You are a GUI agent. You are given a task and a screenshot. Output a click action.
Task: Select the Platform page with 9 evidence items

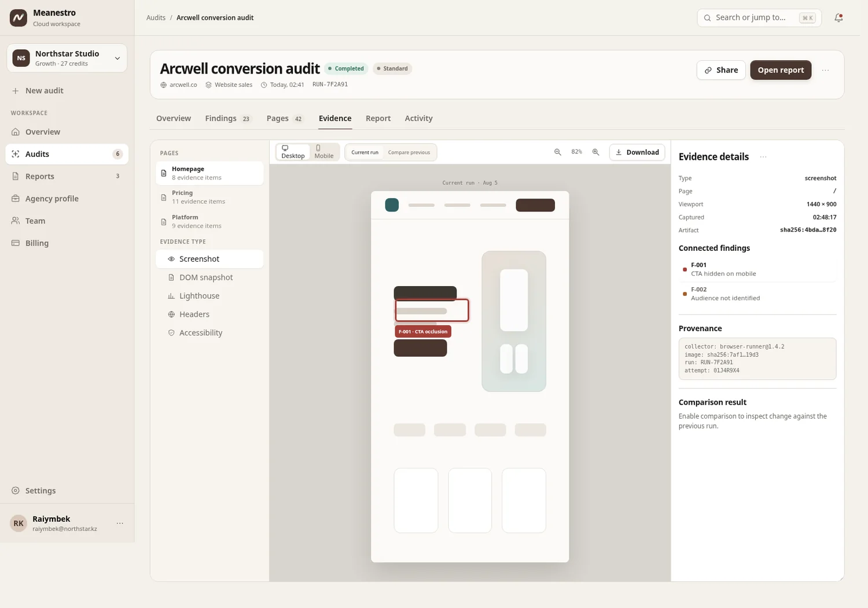coord(209,221)
